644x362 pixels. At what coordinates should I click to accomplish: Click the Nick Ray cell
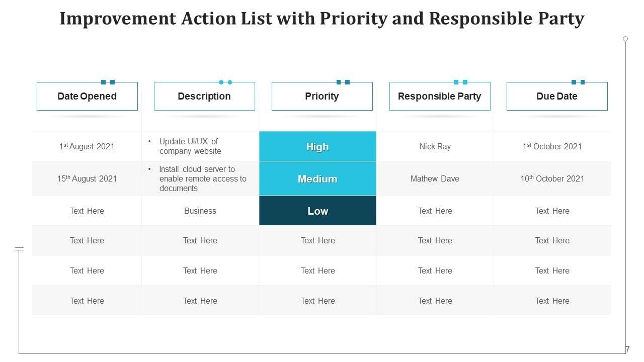tap(435, 146)
